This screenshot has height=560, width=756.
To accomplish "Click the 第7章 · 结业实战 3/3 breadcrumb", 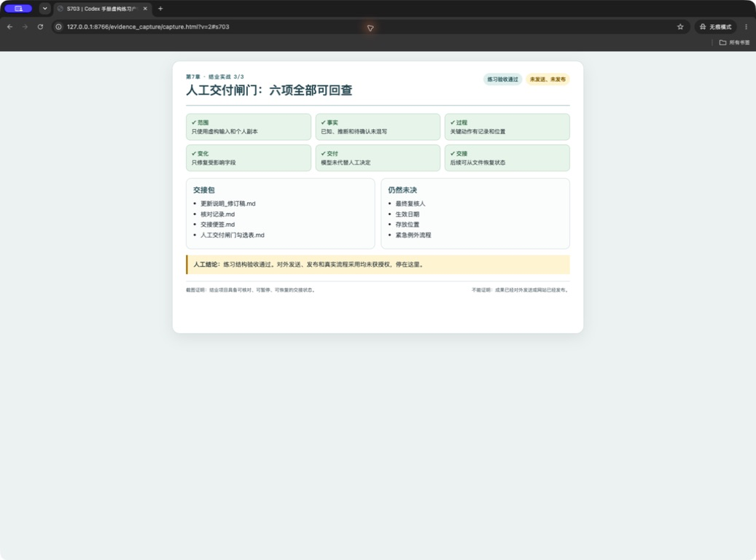I will (215, 77).
